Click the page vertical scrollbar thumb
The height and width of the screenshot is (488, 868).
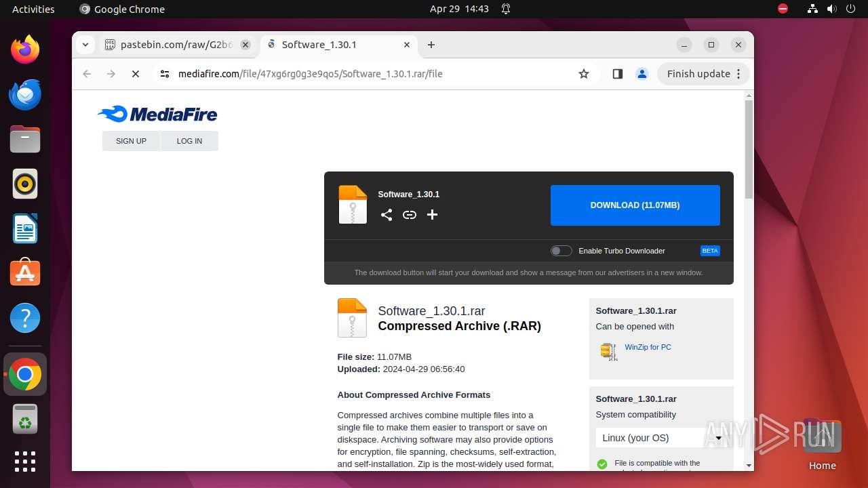(749, 149)
